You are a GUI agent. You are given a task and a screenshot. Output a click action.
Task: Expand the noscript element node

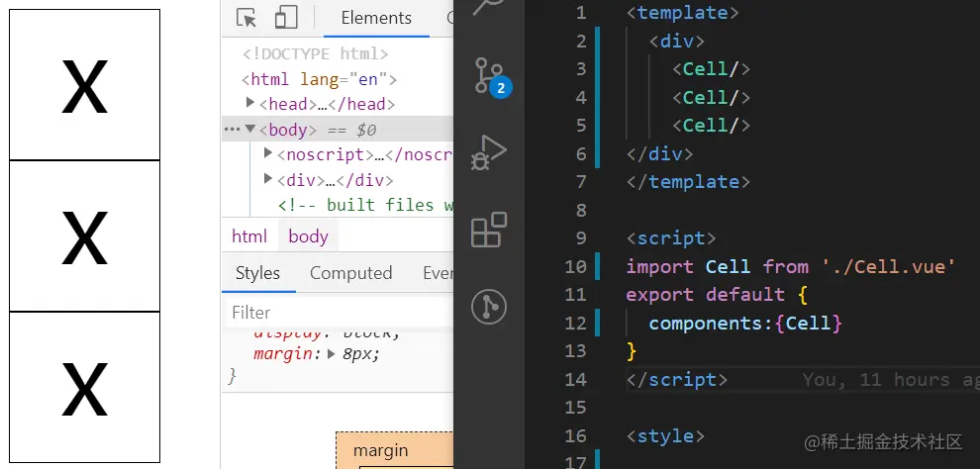coord(268,152)
